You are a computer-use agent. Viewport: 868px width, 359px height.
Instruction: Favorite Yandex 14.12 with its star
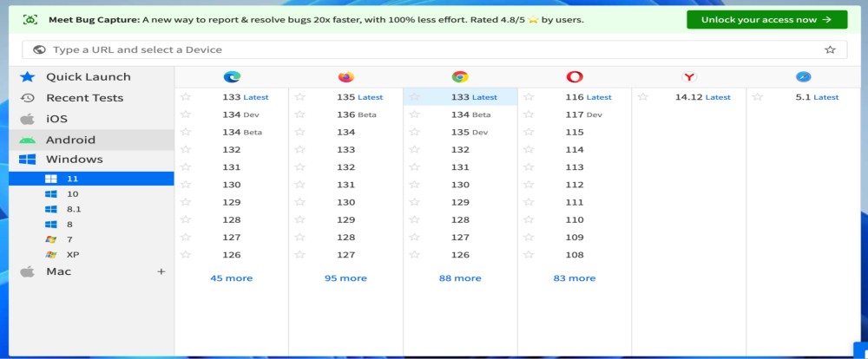(642, 97)
